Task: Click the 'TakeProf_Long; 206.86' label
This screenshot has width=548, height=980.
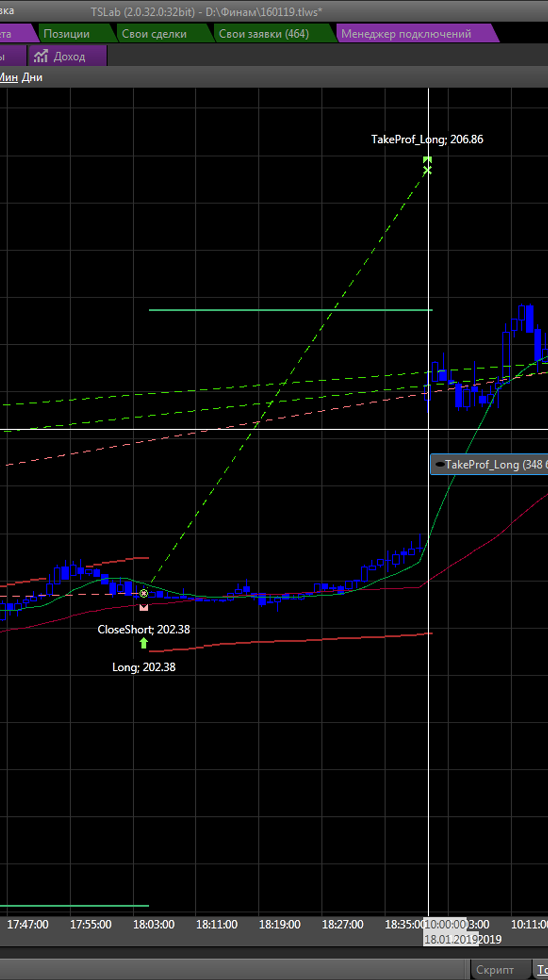Action: coord(427,140)
